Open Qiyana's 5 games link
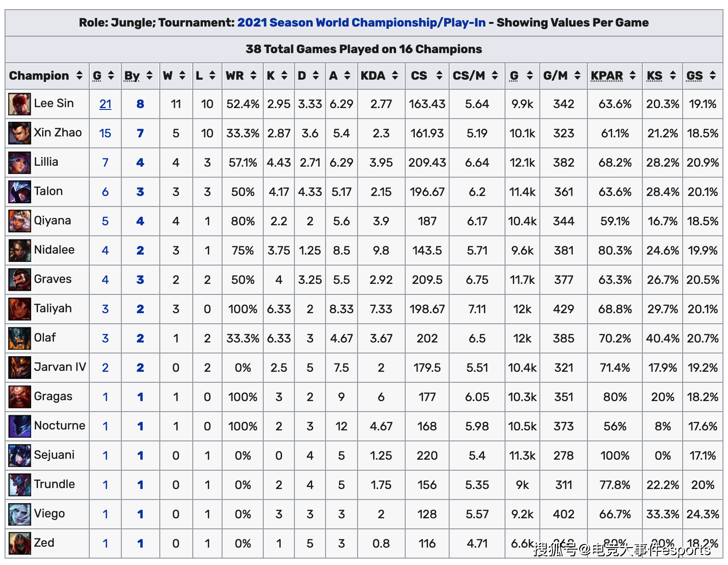This screenshot has height=565, width=728. click(x=105, y=222)
